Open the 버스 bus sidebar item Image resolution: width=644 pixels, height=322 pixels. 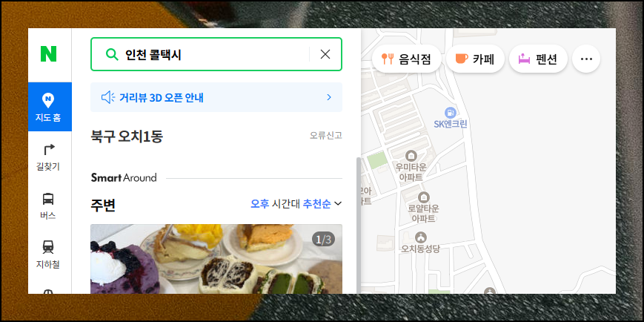pyautogui.click(x=48, y=206)
